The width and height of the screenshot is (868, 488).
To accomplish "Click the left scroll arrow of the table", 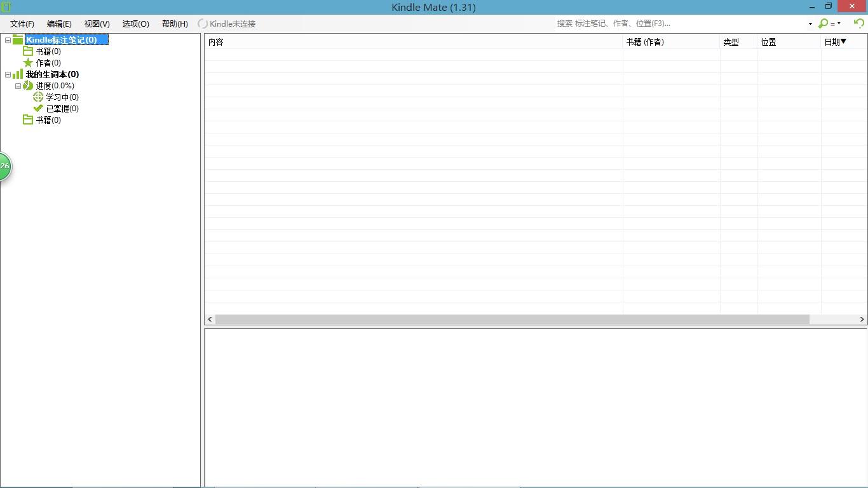I will tap(210, 319).
